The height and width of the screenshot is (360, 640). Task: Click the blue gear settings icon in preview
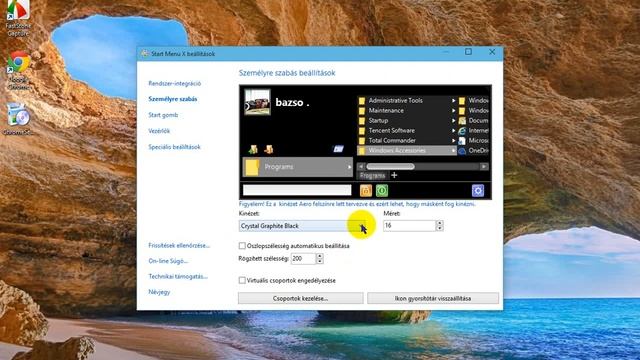(x=478, y=191)
